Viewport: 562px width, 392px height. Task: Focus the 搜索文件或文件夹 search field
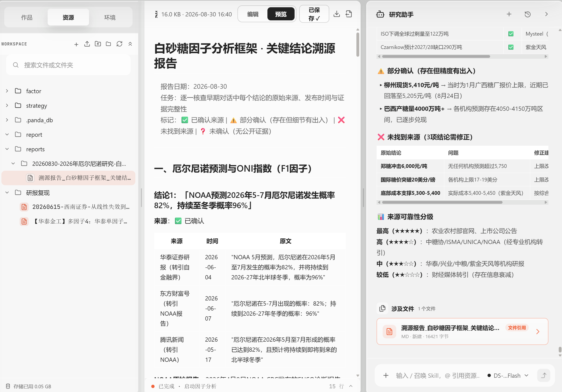[69, 65]
